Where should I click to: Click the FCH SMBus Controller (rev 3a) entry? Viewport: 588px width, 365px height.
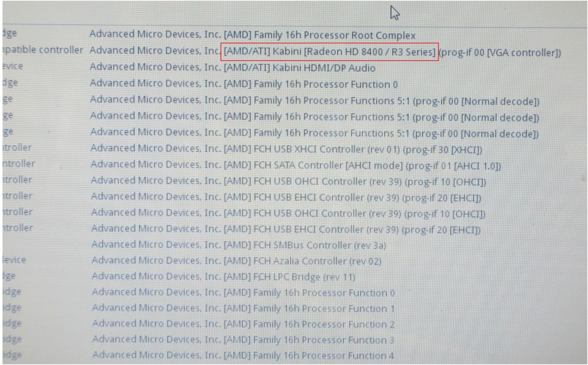point(239,245)
